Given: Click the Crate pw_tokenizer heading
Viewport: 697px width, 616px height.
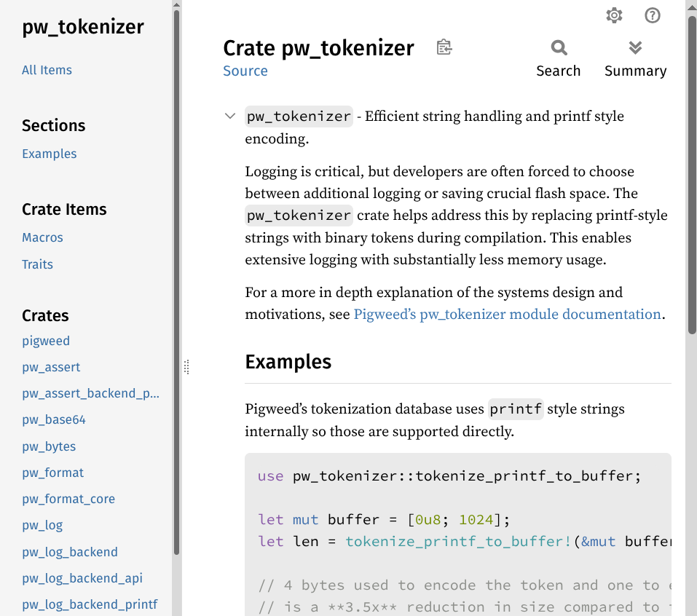Looking at the screenshot, I should click(318, 48).
